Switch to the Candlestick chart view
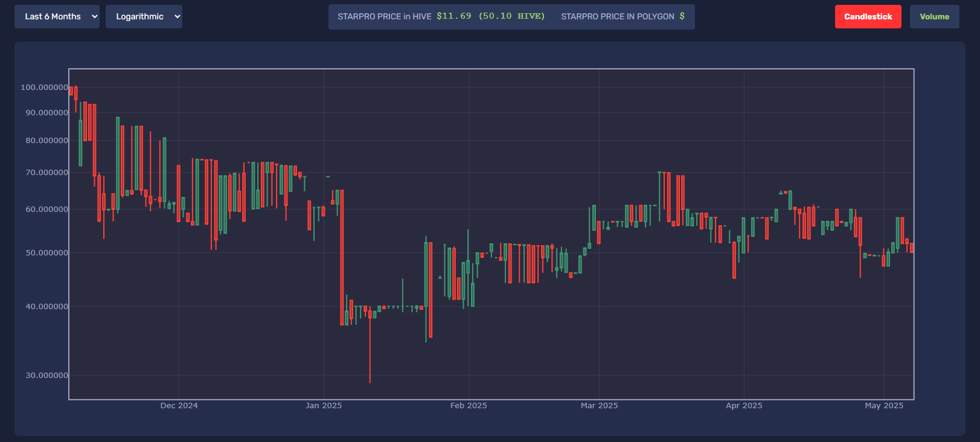 (868, 17)
